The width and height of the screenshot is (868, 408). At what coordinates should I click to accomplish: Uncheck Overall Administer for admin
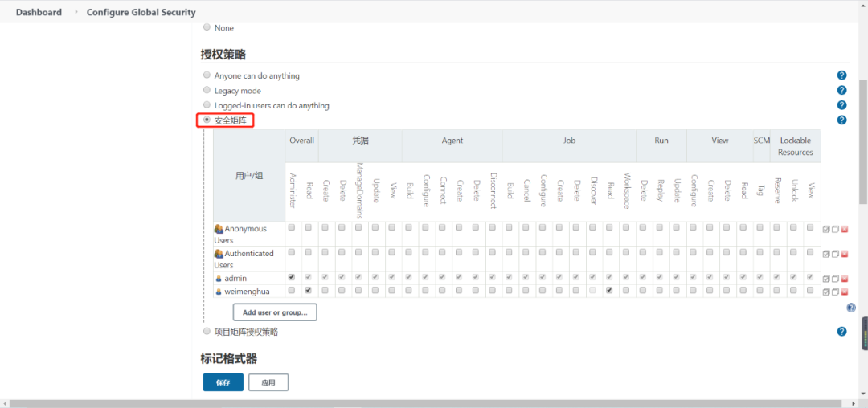point(292,277)
